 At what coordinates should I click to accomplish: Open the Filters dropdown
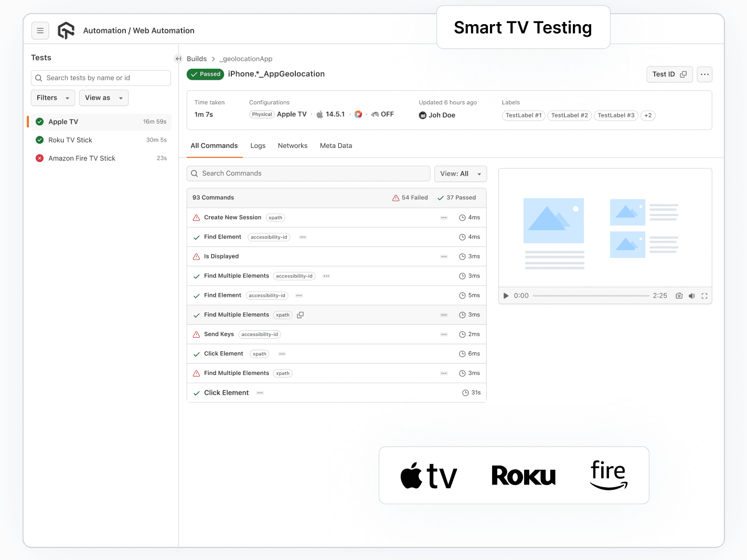pos(53,98)
